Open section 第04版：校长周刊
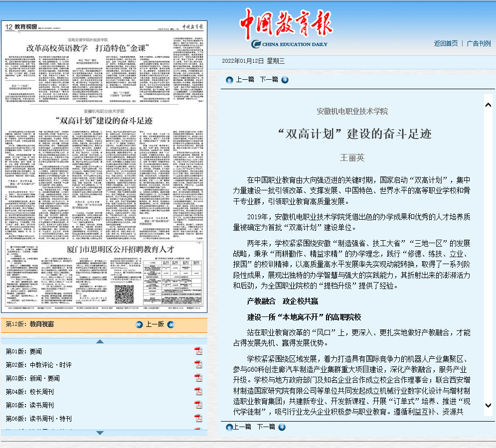 click(x=30, y=392)
